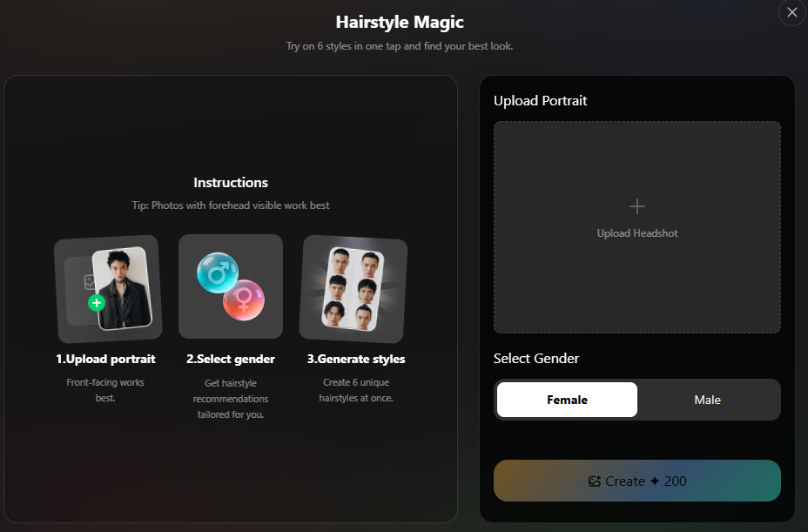
Task: Click the "Upload Headshot" text
Action: tap(637, 233)
